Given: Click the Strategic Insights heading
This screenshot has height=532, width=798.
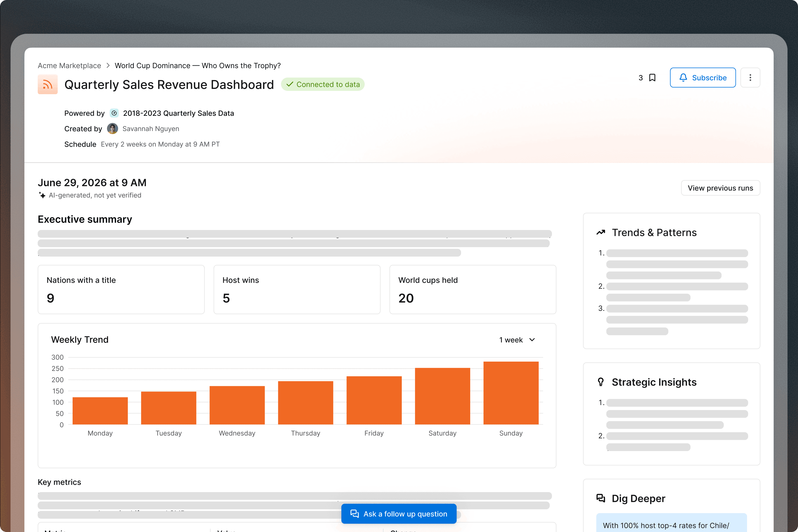Looking at the screenshot, I should (654, 382).
